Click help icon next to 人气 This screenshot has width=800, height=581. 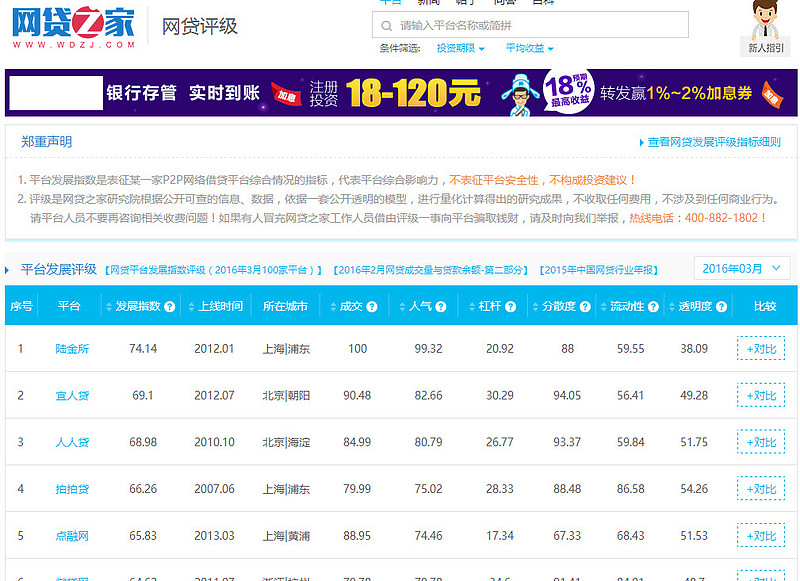(x=441, y=307)
